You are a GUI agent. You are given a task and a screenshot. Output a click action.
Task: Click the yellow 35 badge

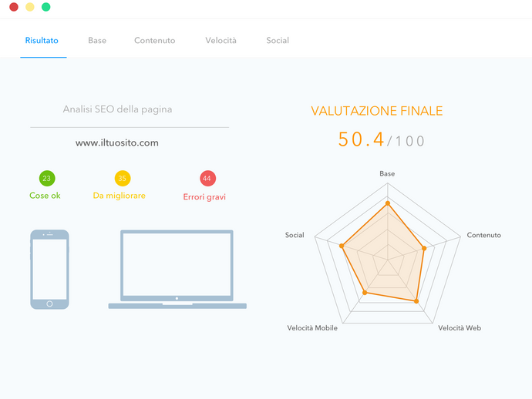point(123,178)
